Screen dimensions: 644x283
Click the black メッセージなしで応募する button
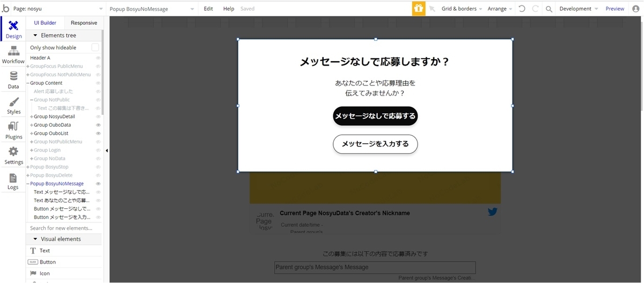click(375, 116)
